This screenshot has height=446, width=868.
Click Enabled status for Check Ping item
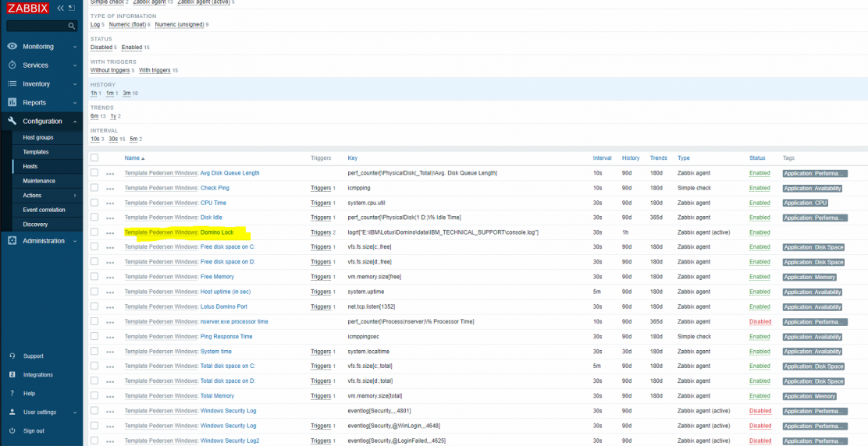[759, 188]
